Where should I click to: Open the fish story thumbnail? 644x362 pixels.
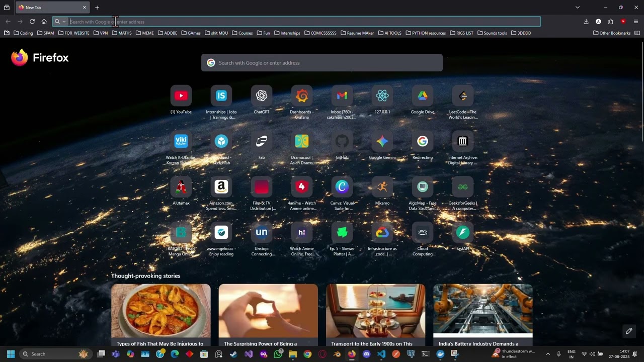click(x=161, y=311)
